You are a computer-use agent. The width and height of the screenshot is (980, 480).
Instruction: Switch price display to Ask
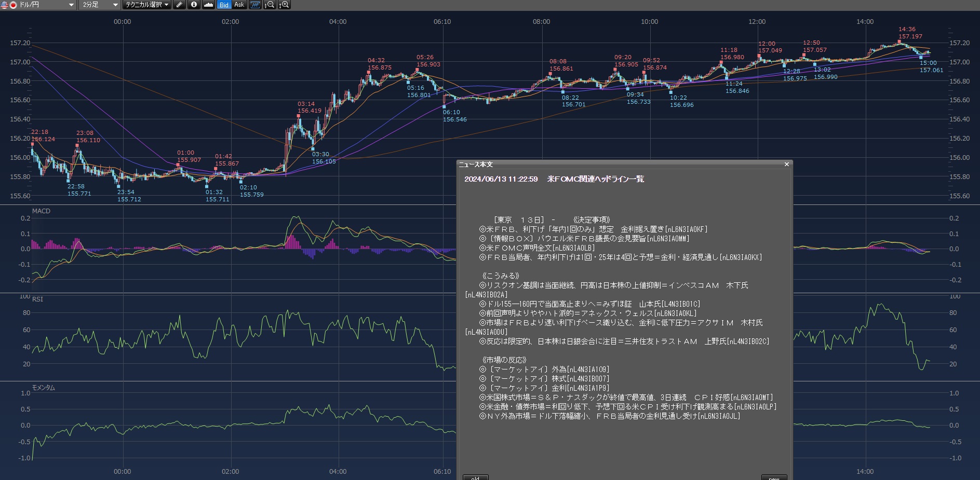click(x=239, y=5)
